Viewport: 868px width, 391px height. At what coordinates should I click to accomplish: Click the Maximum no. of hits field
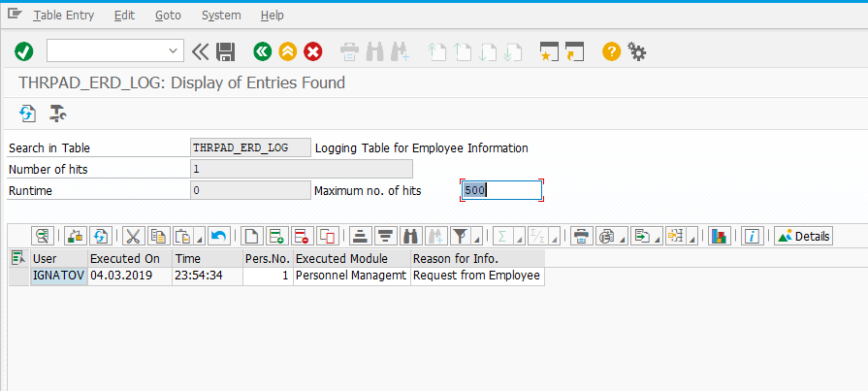[x=501, y=190]
